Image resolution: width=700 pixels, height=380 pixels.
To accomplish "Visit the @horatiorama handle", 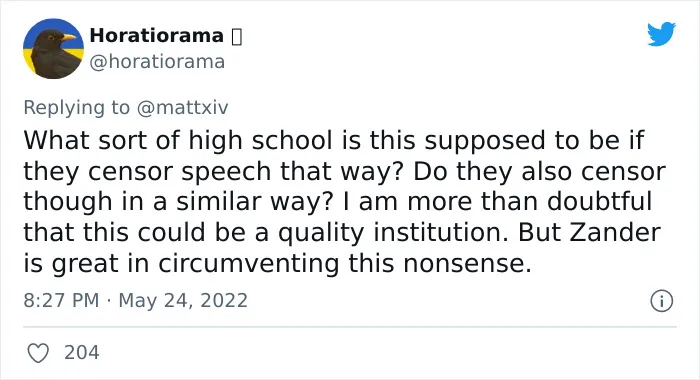I will point(157,62).
